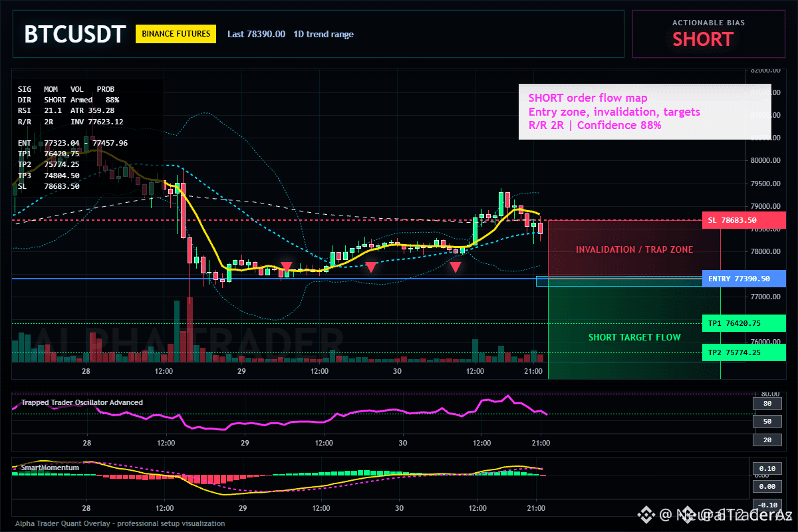This screenshot has width=798, height=532.
Task: Click the 79000.00 price axis label
Action: click(x=764, y=206)
